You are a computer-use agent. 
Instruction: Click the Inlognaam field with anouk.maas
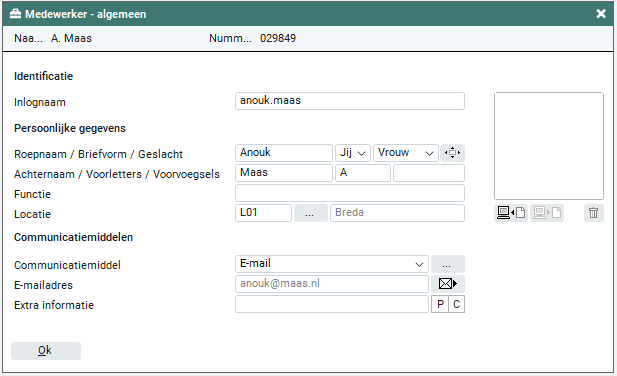[350, 101]
